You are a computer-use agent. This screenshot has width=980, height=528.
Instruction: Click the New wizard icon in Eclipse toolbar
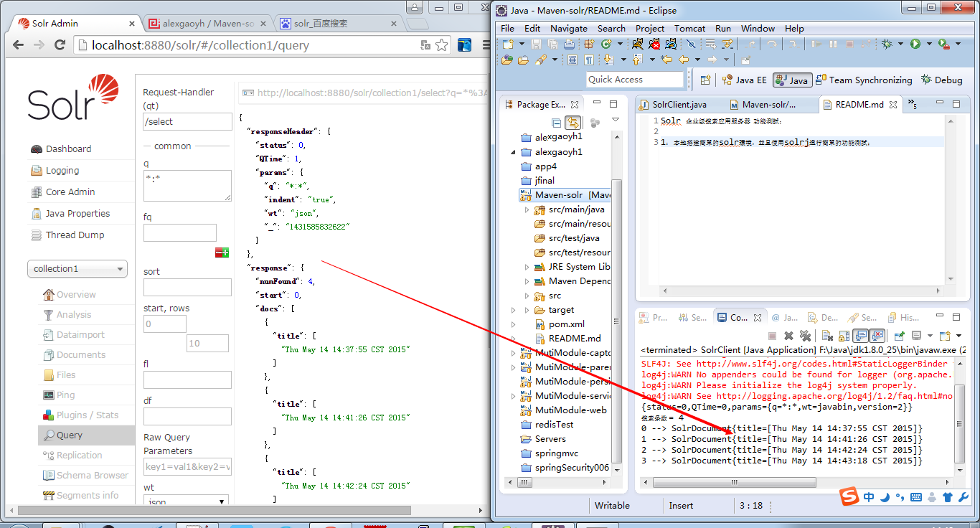tap(508, 44)
